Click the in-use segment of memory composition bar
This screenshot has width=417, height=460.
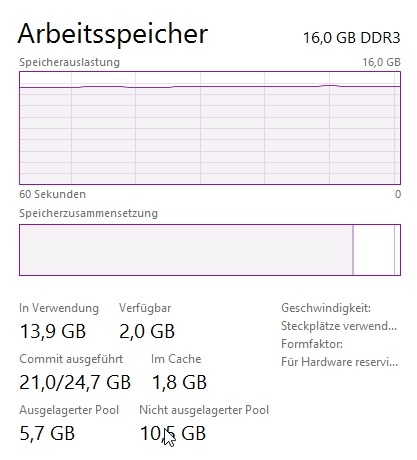pos(186,250)
